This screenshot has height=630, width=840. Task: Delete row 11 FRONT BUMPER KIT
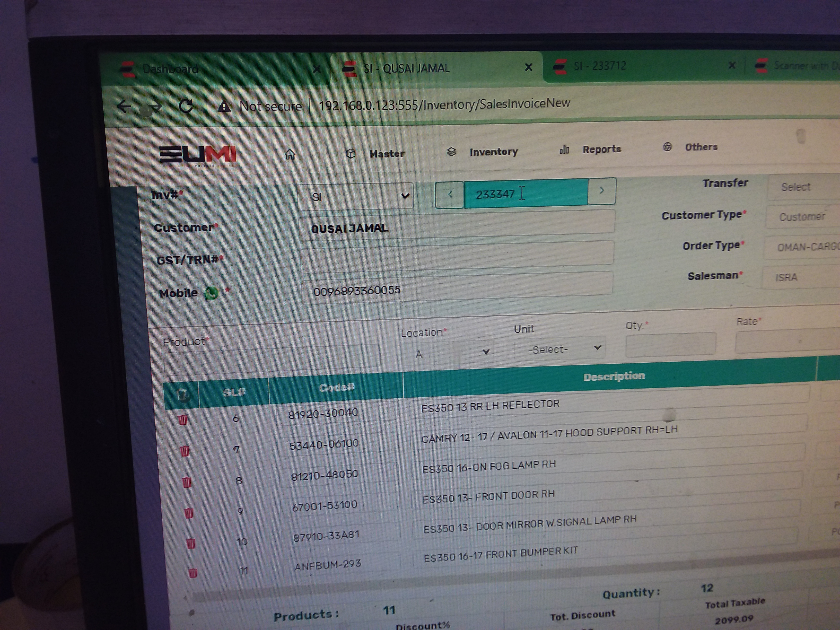click(193, 573)
